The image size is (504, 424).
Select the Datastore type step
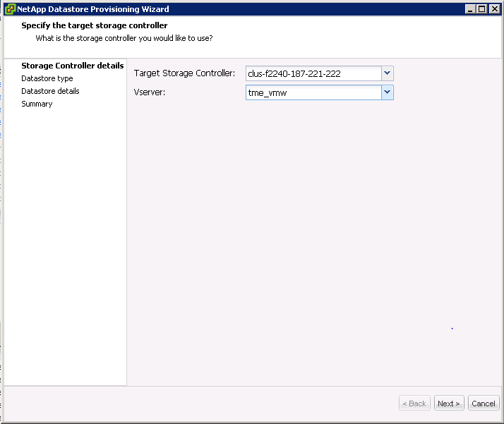click(x=47, y=78)
